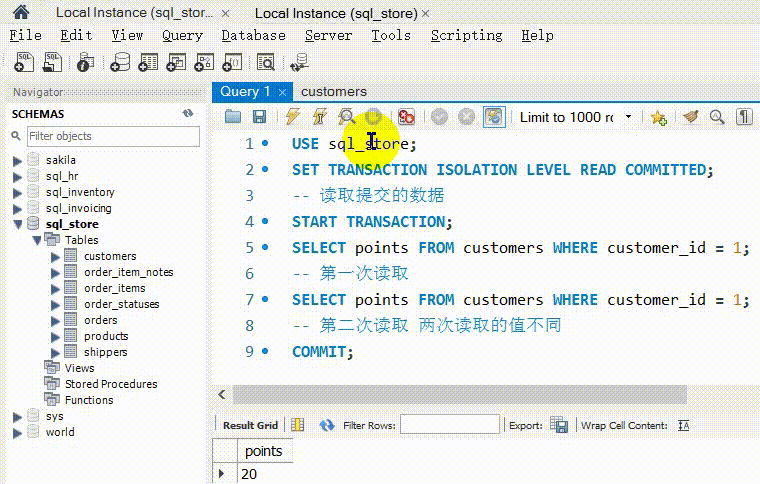The image size is (760, 484).
Task: Open the Edit menu
Action: point(76,35)
